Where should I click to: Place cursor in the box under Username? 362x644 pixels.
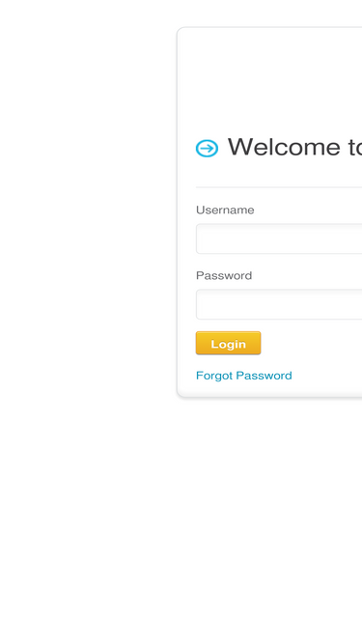click(279, 238)
